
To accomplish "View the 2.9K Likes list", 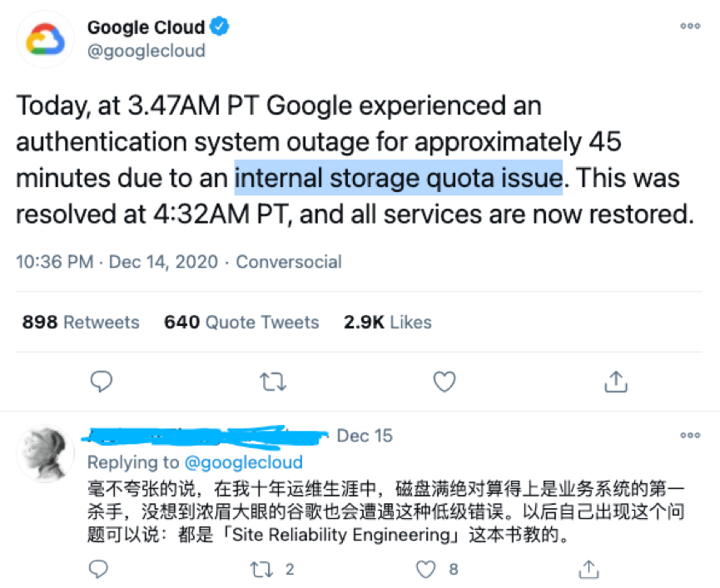I will (x=387, y=322).
